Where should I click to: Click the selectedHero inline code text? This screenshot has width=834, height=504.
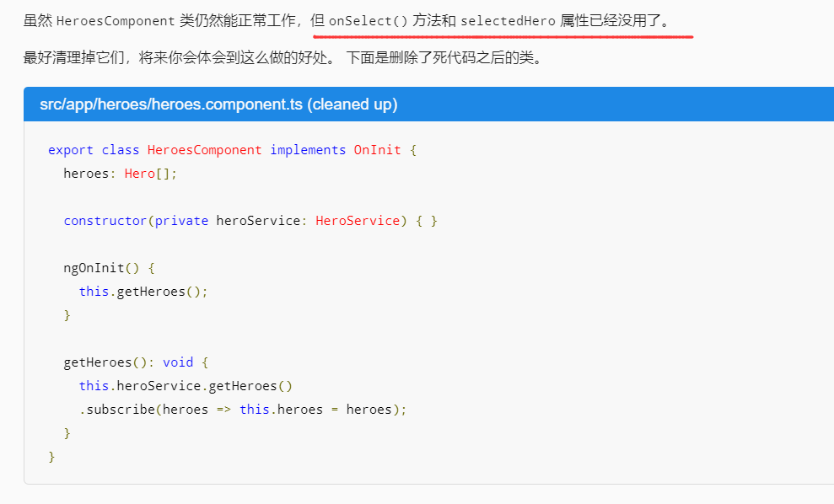pyautogui.click(x=508, y=21)
